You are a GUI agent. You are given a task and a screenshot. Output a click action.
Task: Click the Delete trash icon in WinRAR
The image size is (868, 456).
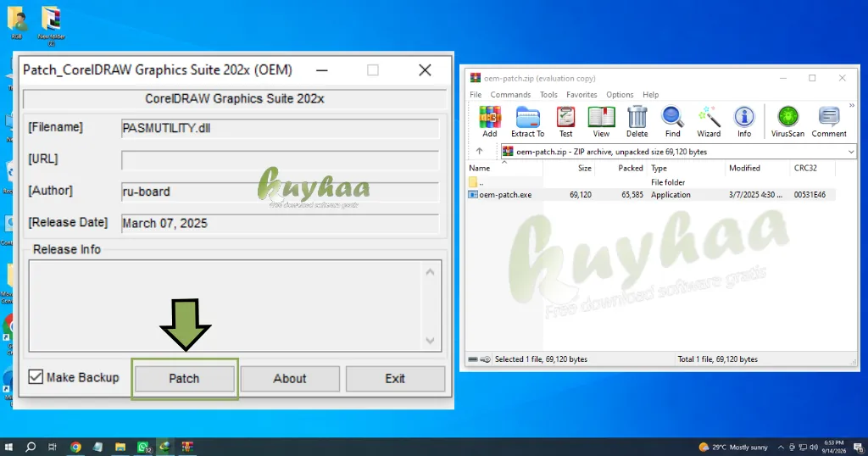(x=637, y=121)
